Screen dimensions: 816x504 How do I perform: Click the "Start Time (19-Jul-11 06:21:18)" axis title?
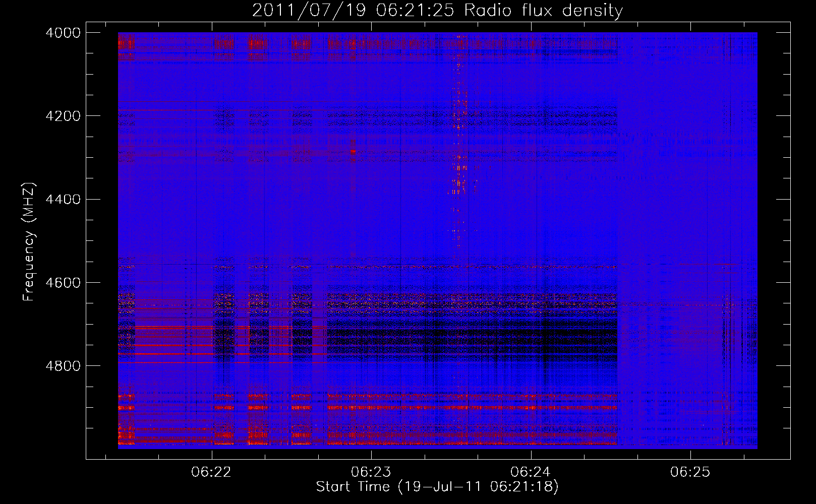(437, 487)
